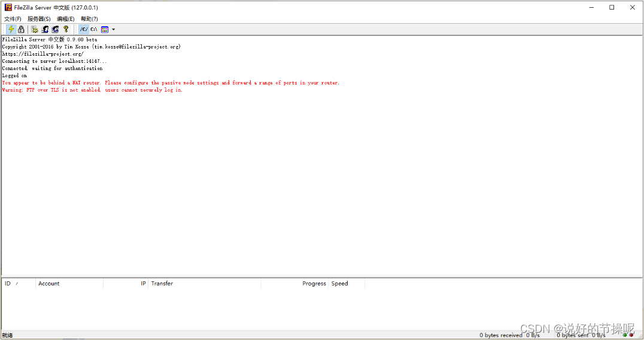The image size is (644, 340).
Task: Open server settings gear icon
Action: click(35, 29)
